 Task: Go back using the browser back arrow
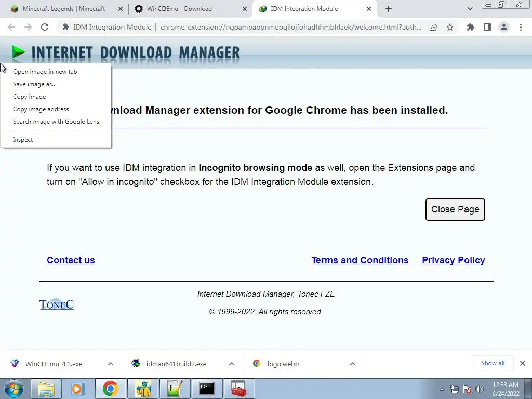(x=11, y=27)
